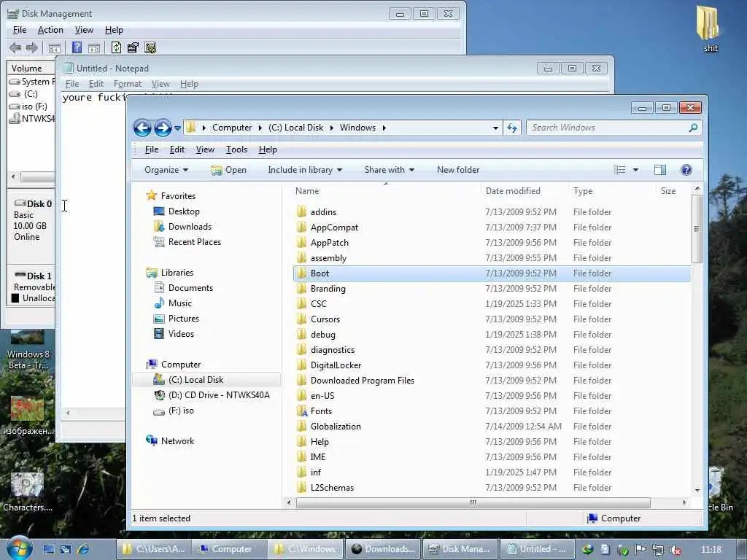
Task: Select Recent Places in navigation pane
Action: 194,242
